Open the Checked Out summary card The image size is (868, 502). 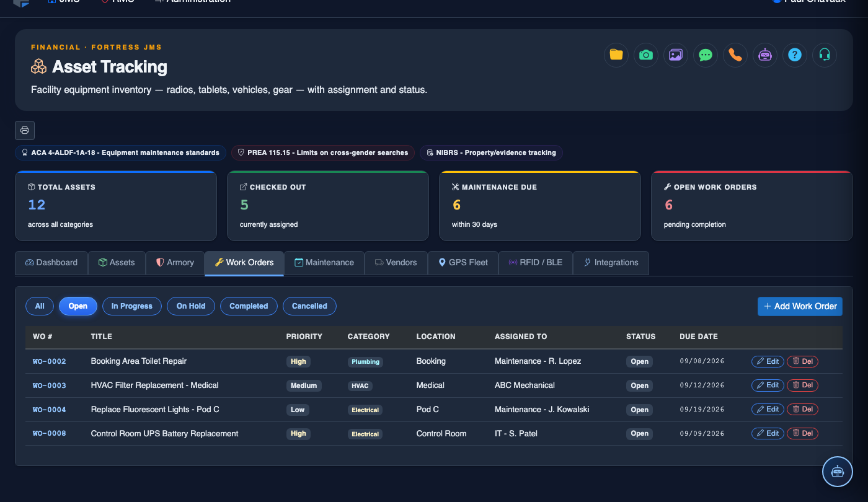point(328,206)
